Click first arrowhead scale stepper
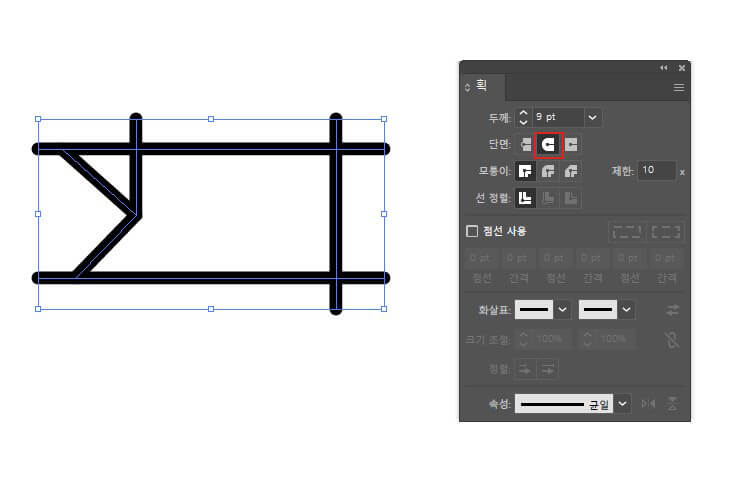737x489 pixels. click(x=524, y=339)
